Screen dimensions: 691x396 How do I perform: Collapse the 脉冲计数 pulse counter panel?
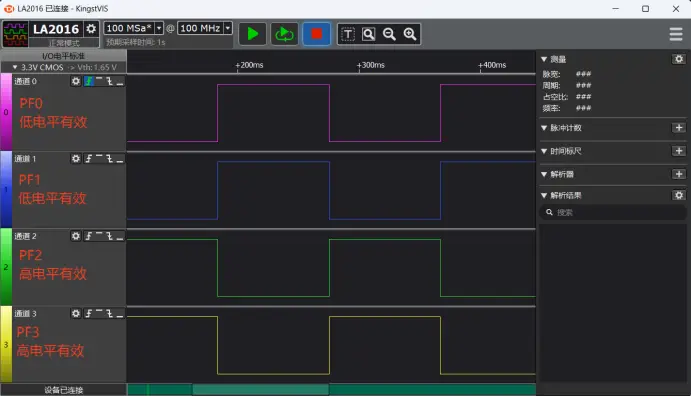544,128
